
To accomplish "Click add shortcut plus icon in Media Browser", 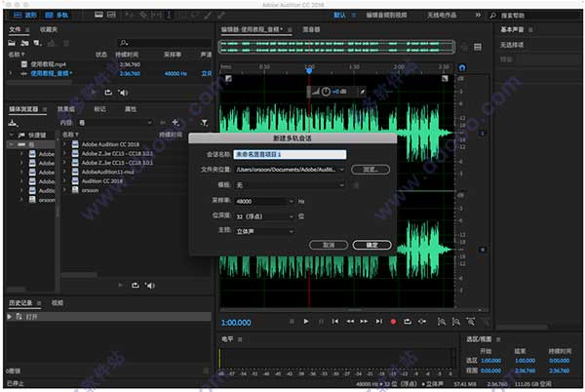I will coord(175,122).
